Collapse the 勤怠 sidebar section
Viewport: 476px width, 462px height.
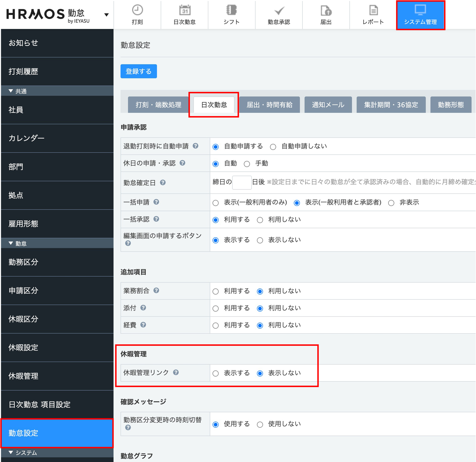[x=11, y=243]
